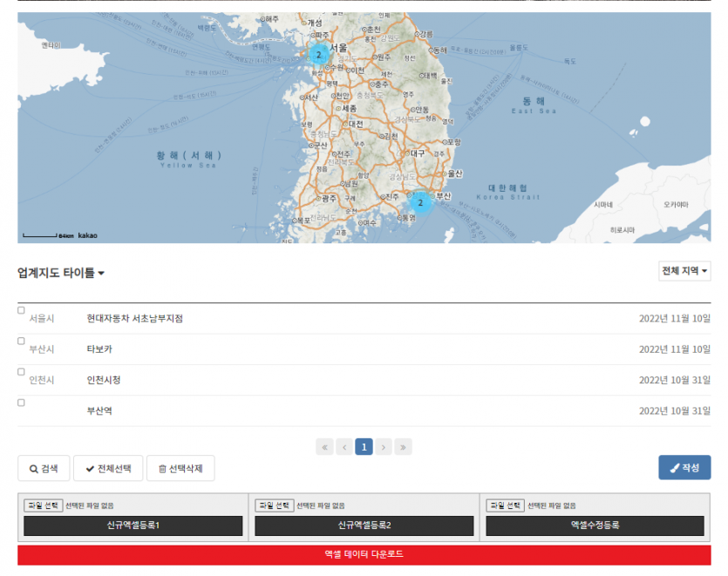Click the kakao logo on map
Screen dimensions: 728x576
[88, 235]
